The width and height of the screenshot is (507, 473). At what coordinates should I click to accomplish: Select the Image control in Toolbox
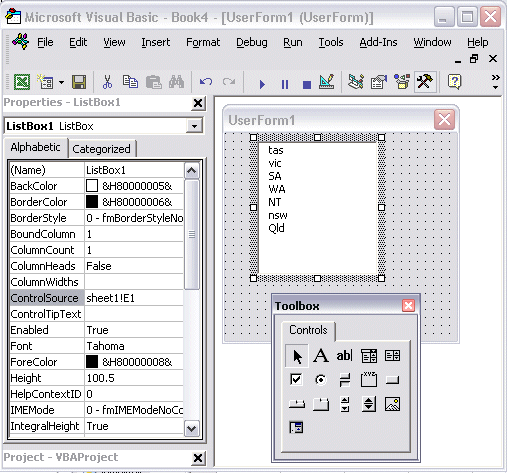(392, 404)
